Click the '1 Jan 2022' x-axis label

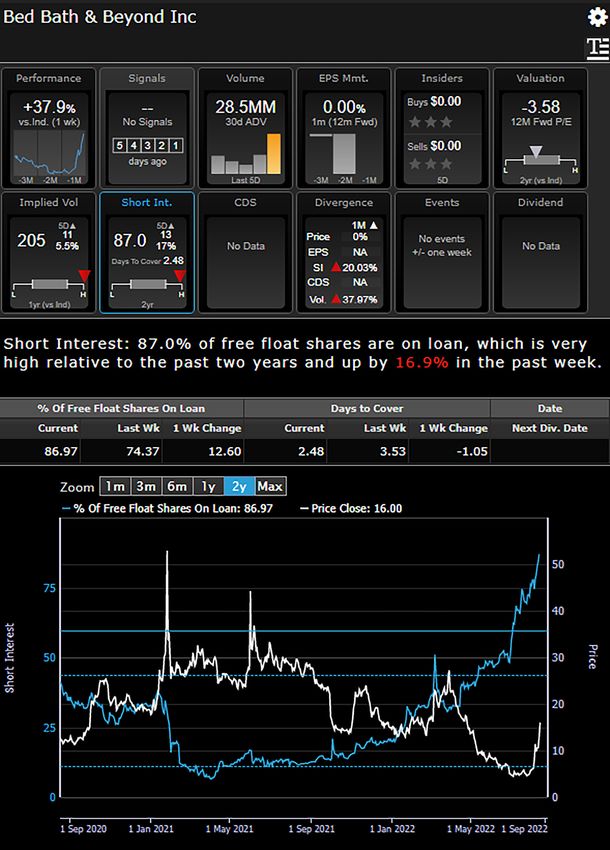(x=392, y=829)
